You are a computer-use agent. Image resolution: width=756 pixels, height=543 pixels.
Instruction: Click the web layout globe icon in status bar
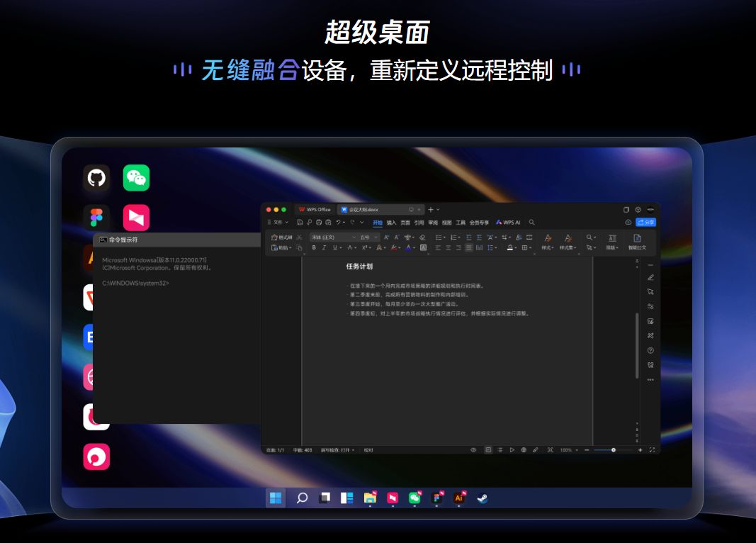click(x=524, y=450)
